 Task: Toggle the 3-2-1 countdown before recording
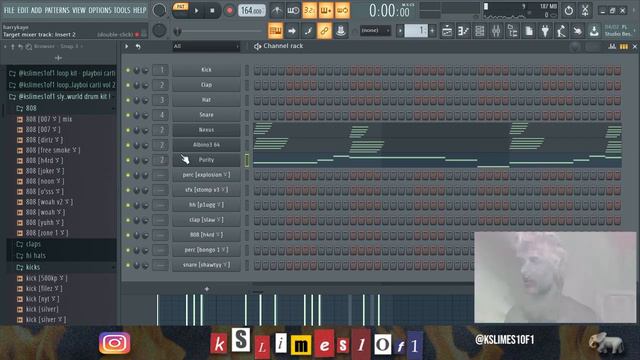309,11
